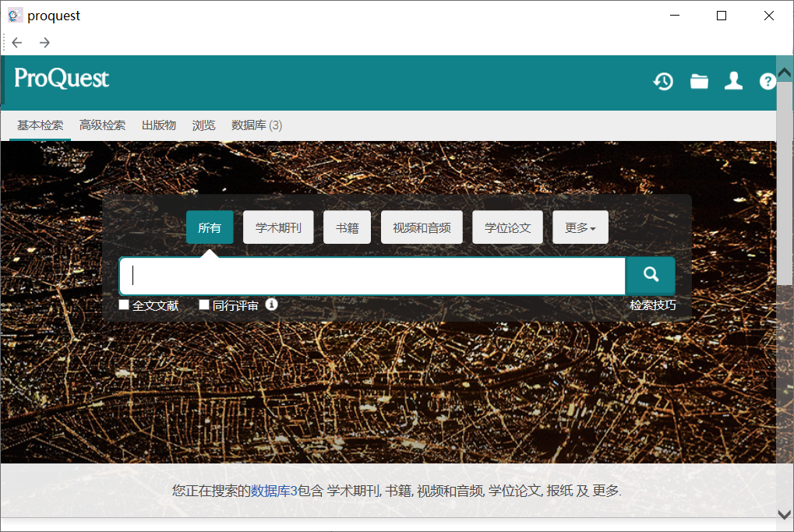
Task: Switch to the 高级检索 tab
Action: (102, 125)
